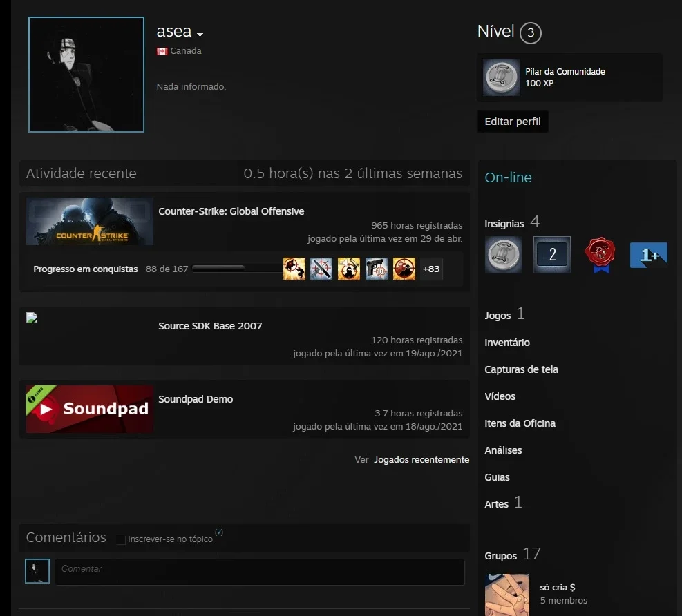This screenshot has width=682, height=616.
Task: Click the achievements progress bar for CS:GO
Action: [236, 269]
